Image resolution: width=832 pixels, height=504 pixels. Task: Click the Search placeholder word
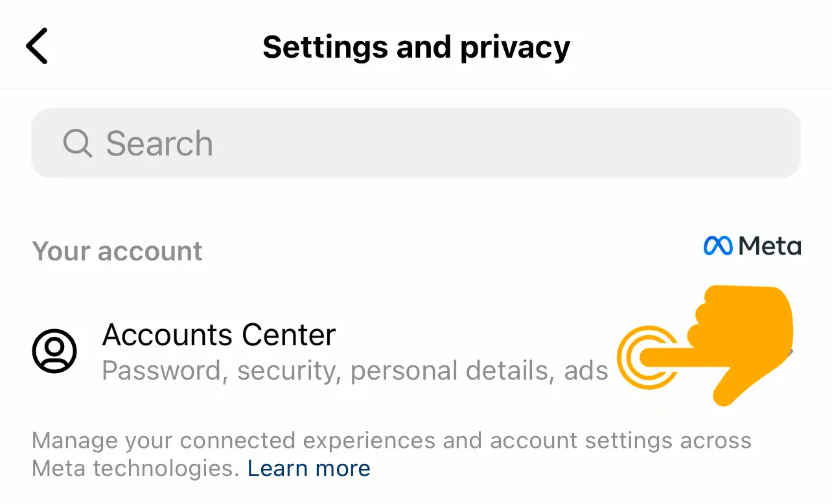coord(159,143)
